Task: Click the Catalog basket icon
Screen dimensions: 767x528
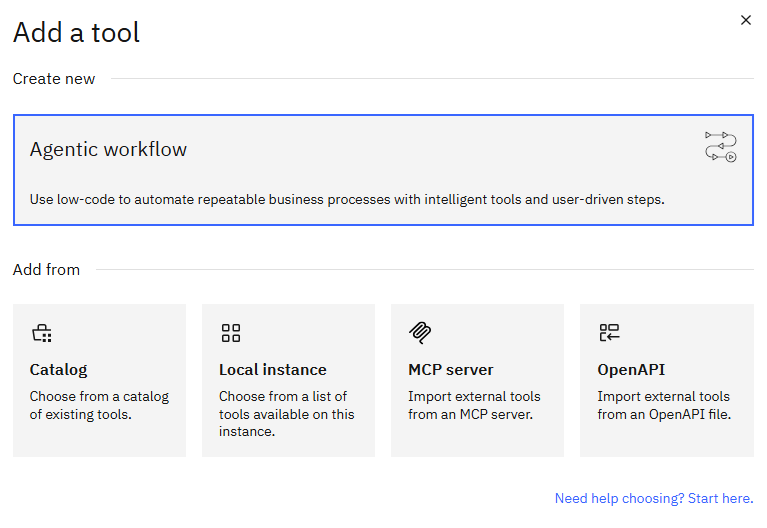Action: [x=41, y=333]
